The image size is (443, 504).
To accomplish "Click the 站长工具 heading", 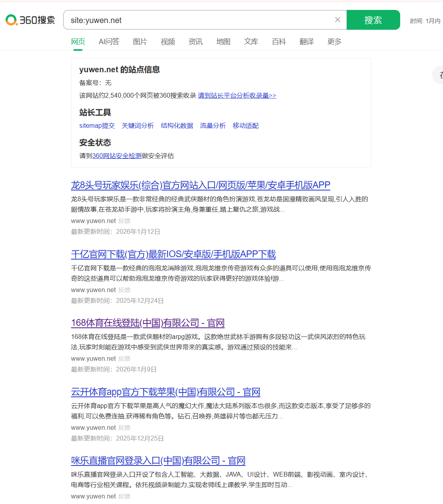I will click(x=95, y=112).
